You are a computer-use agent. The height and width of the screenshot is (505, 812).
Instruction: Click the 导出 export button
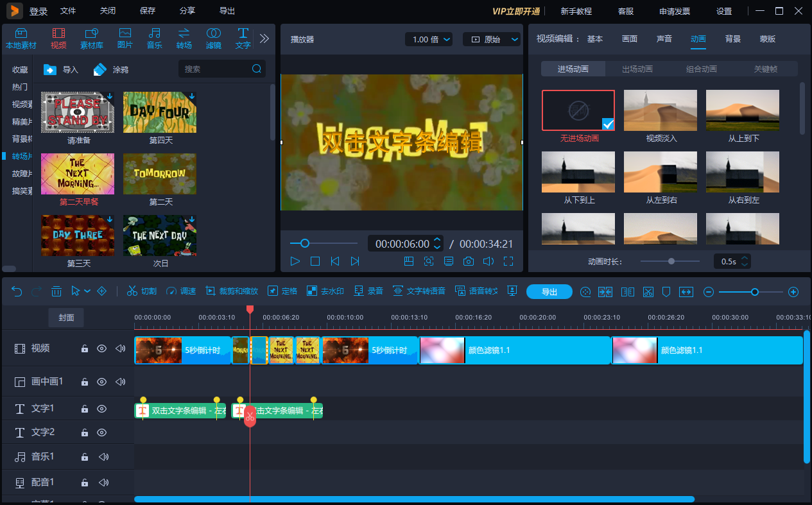[x=549, y=291]
